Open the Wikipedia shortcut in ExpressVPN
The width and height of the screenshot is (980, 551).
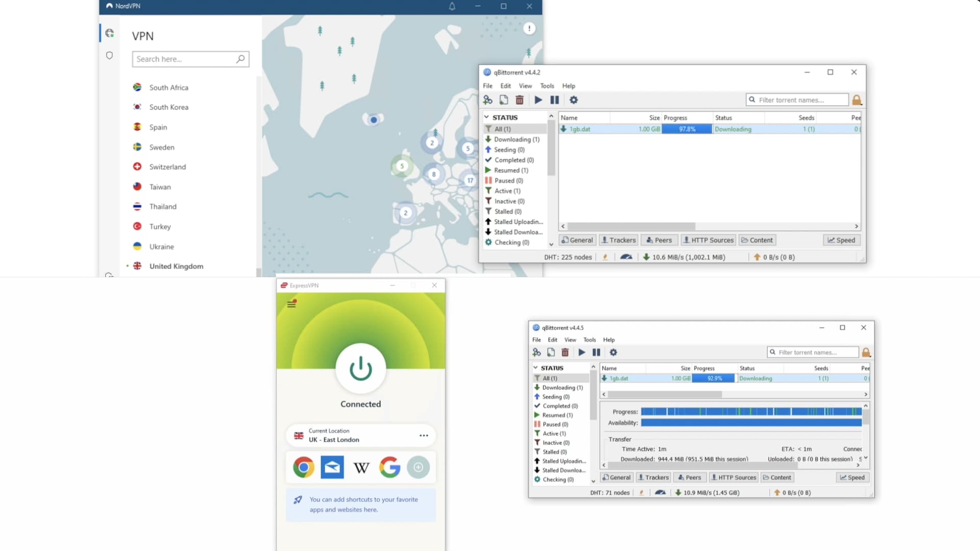(361, 467)
